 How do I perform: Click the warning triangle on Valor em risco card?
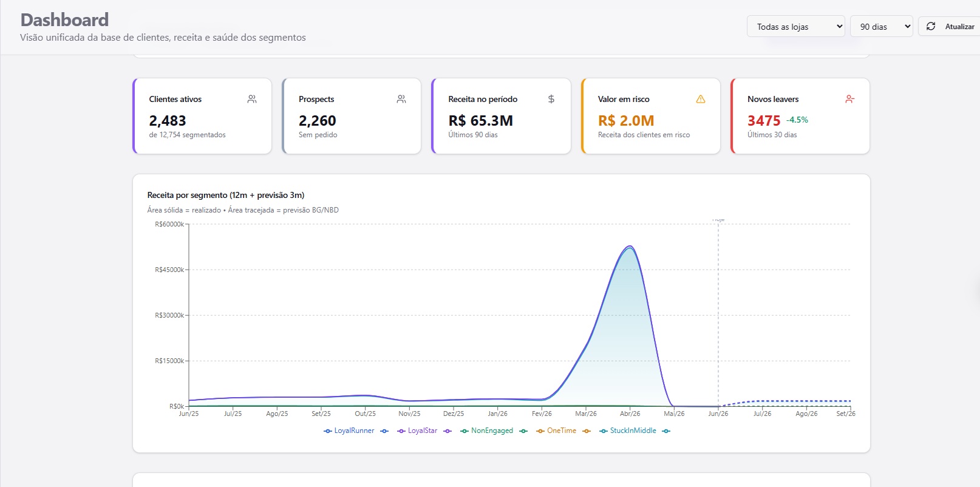(701, 99)
